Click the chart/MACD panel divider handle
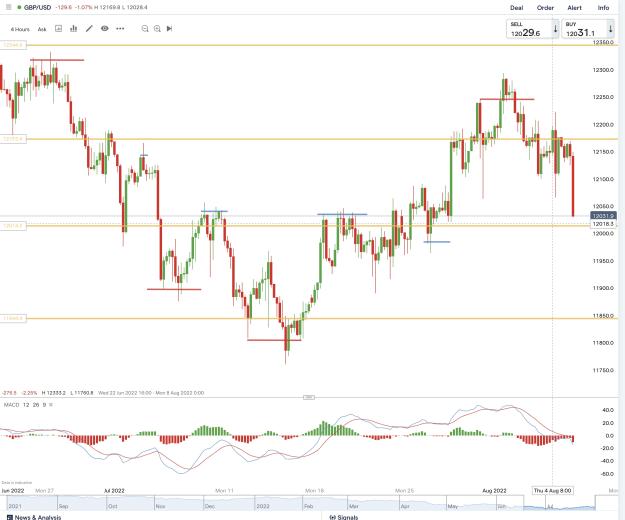This screenshot has width=625, height=520. pos(309,397)
